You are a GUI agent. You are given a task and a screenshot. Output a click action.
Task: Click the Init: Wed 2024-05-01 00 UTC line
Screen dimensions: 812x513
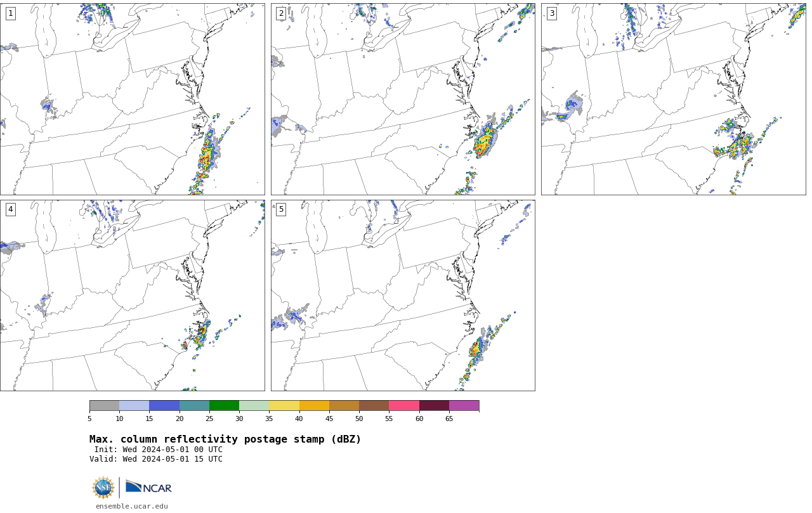coord(159,450)
